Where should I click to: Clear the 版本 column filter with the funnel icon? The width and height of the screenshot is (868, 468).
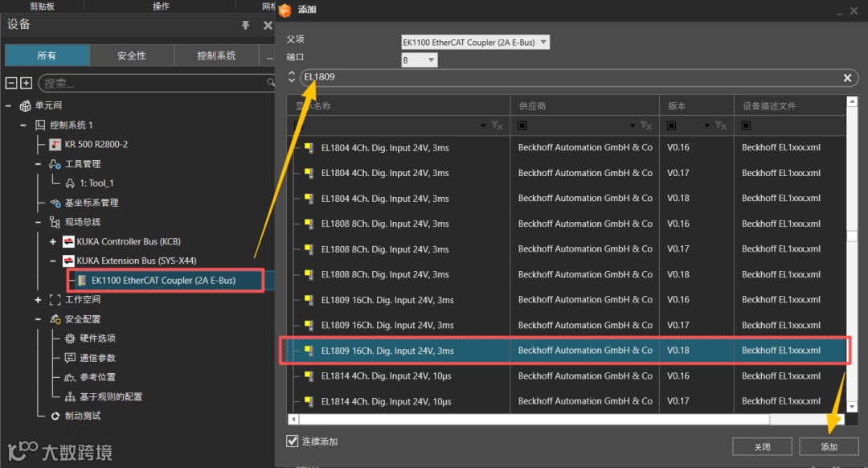pyautogui.click(x=720, y=125)
